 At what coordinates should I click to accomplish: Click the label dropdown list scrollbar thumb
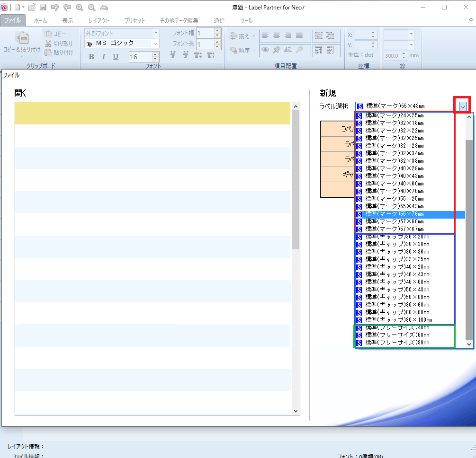point(469,239)
